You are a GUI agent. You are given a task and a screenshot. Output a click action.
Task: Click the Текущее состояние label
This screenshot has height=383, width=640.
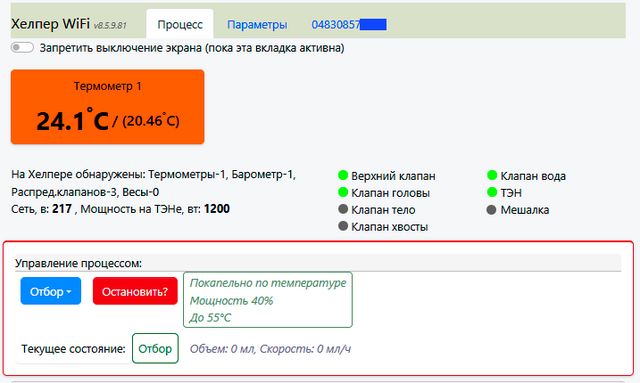point(73,349)
